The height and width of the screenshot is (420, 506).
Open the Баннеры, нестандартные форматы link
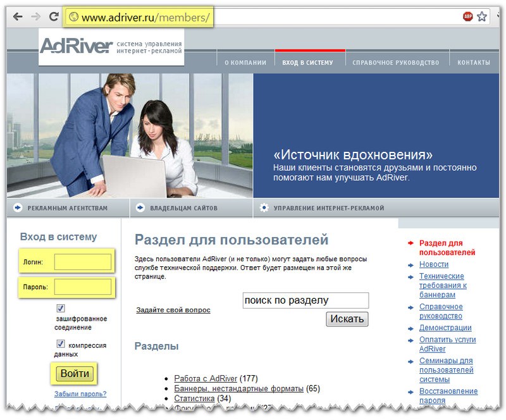239,388
